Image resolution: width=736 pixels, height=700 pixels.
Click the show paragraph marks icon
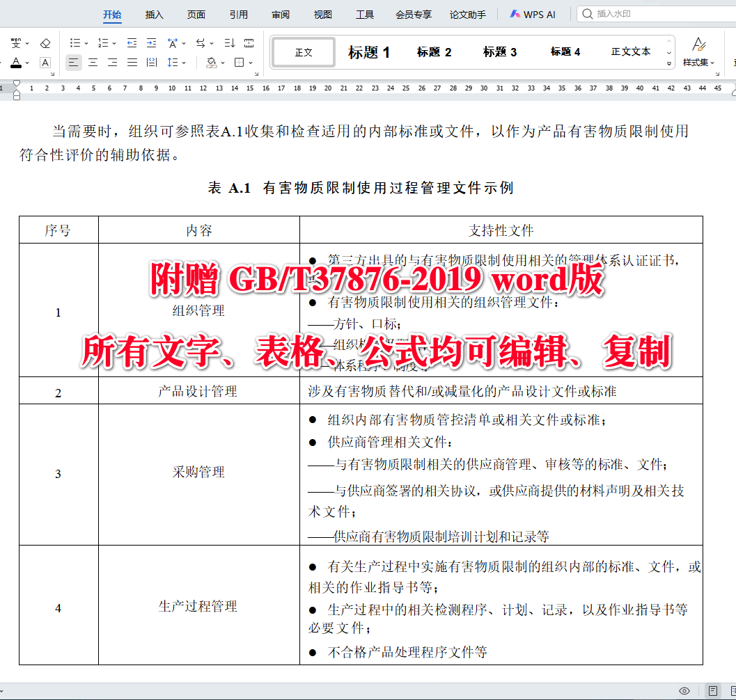coord(249,43)
